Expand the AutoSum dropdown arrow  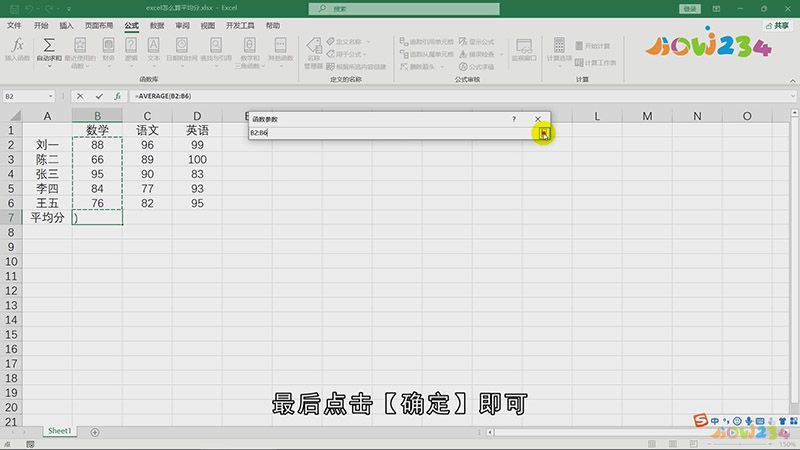[49, 66]
